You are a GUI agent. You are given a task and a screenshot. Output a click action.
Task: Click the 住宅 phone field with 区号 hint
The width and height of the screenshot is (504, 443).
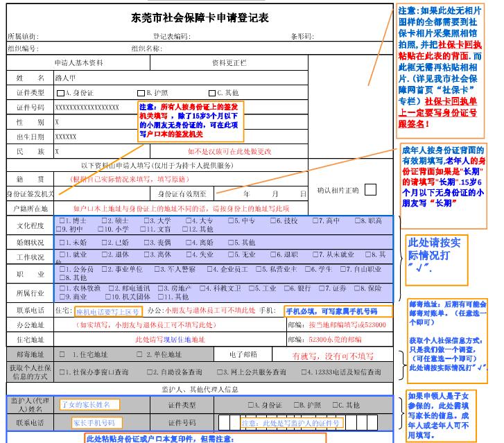[108, 311]
